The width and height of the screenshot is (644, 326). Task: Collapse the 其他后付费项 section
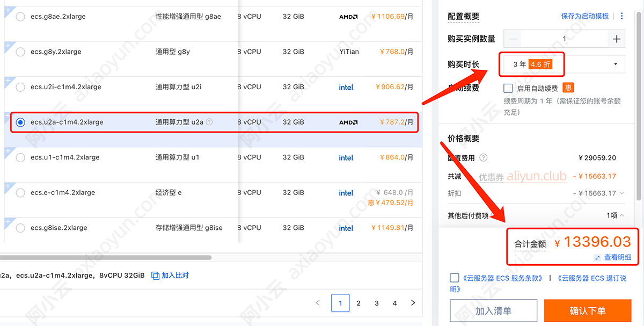point(622,215)
